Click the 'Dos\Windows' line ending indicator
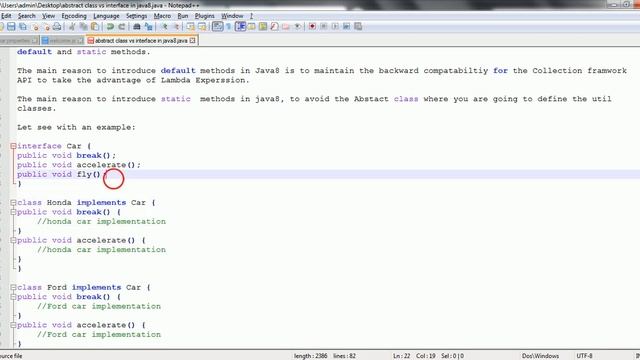The height and width of the screenshot is (360, 640). (x=540, y=356)
